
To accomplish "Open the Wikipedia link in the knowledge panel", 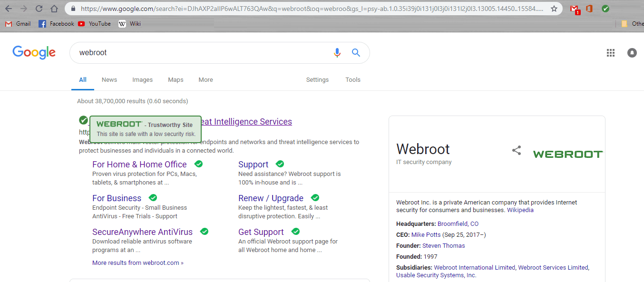I will [520, 210].
